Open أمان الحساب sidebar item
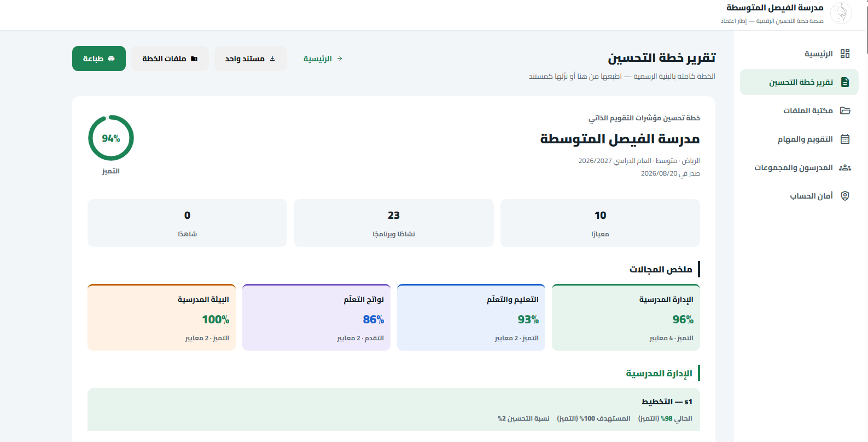Image resolution: width=868 pixels, height=442 pixels. pyautogui.click(x=799, y=196)
